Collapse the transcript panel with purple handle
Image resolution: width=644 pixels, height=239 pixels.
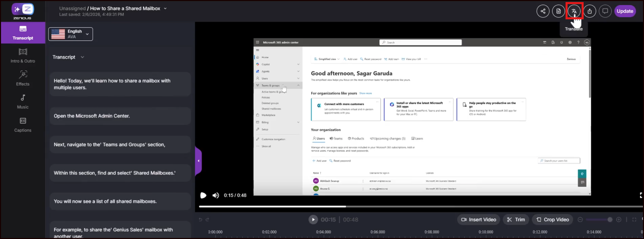(199, 161)
